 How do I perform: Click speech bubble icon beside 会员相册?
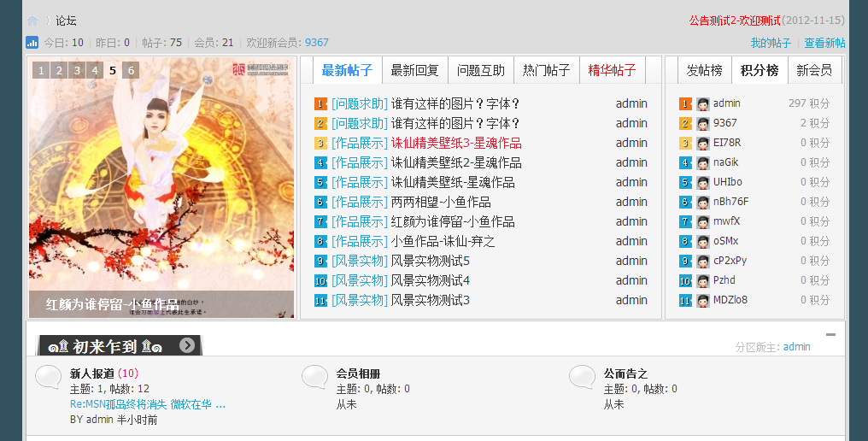(315, 377)
